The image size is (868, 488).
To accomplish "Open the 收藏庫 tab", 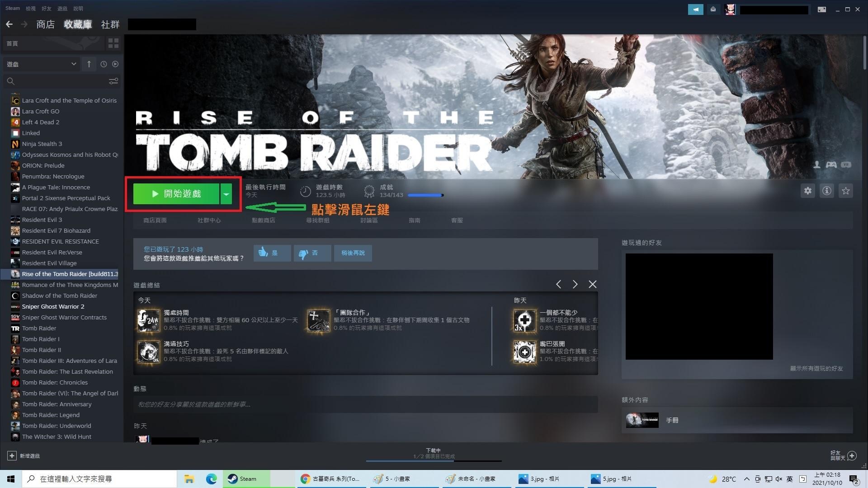I will click(78, 24).
